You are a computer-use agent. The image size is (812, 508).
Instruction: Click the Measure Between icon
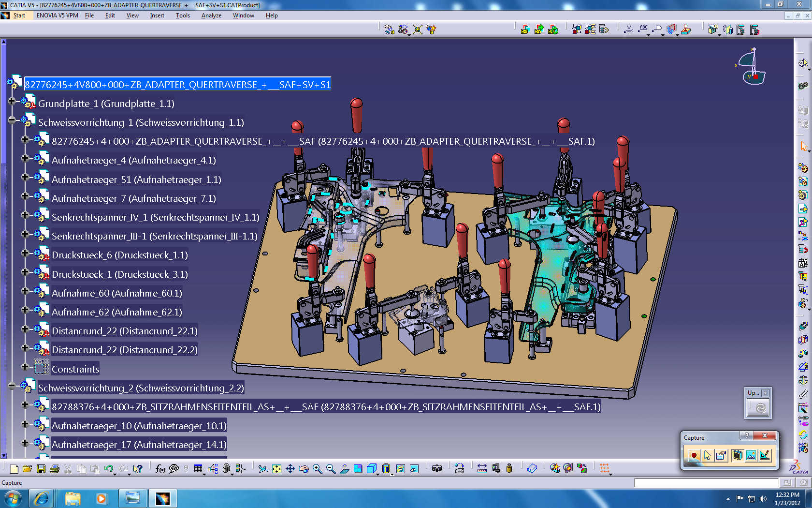click(x=482, y=468)
